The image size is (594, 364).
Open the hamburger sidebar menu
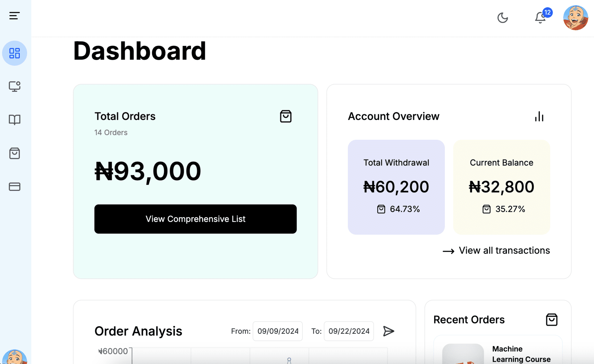pyautogui.click(x=14, y=16)
